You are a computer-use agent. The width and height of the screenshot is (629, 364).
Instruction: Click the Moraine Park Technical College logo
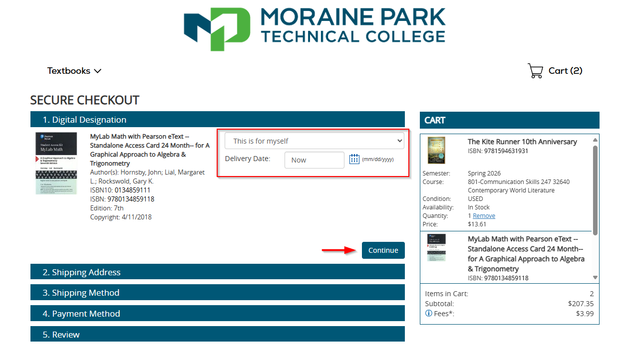pos(314,28)
